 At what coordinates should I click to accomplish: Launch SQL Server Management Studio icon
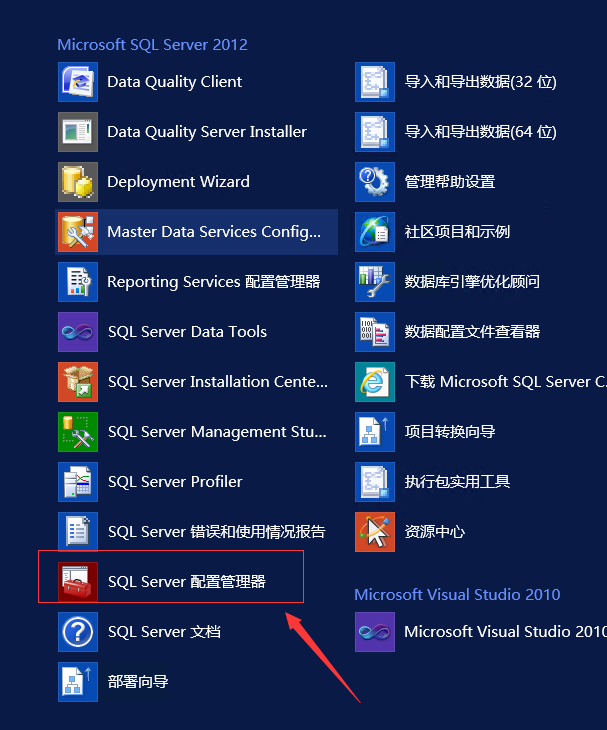[x=78, y=432]
